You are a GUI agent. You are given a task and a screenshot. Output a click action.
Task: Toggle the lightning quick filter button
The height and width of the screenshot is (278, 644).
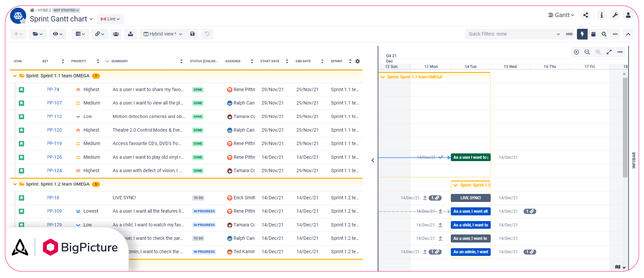tap(582, 34)
